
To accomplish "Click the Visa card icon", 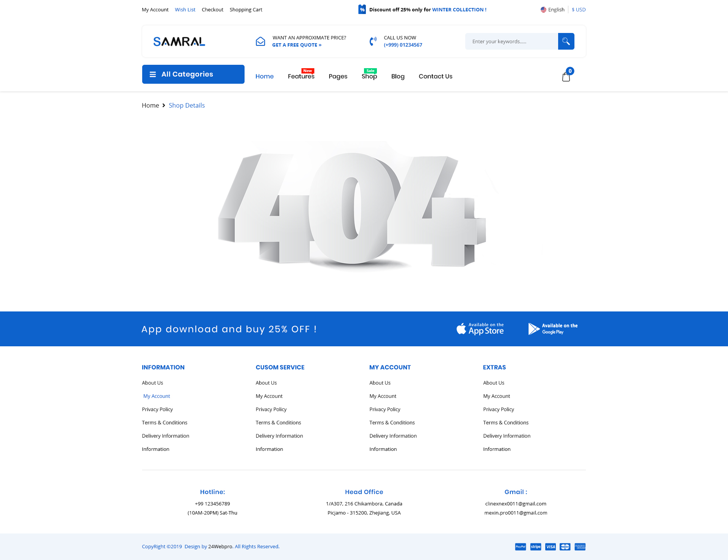I will click(x=550, y=546).
